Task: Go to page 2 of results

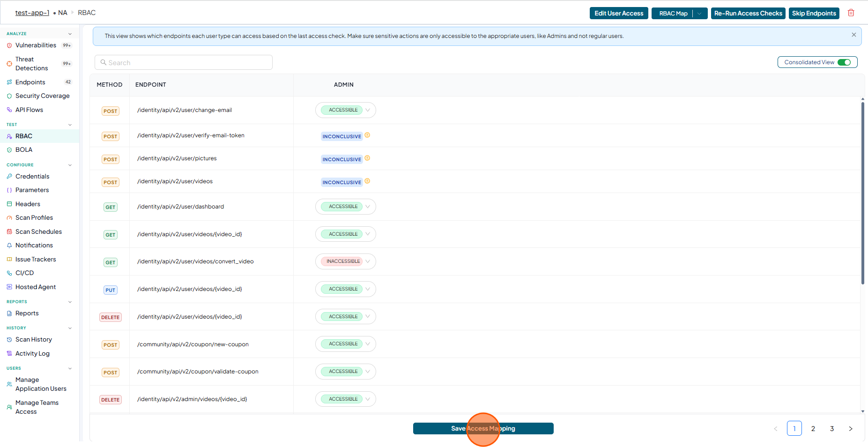Action: [x=813, y=429]
